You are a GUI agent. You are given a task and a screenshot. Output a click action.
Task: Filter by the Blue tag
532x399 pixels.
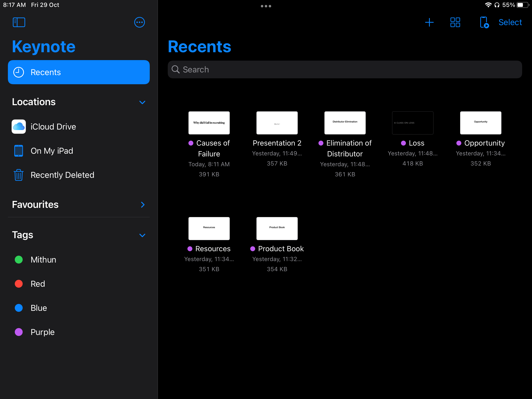(x=39, y=308)
